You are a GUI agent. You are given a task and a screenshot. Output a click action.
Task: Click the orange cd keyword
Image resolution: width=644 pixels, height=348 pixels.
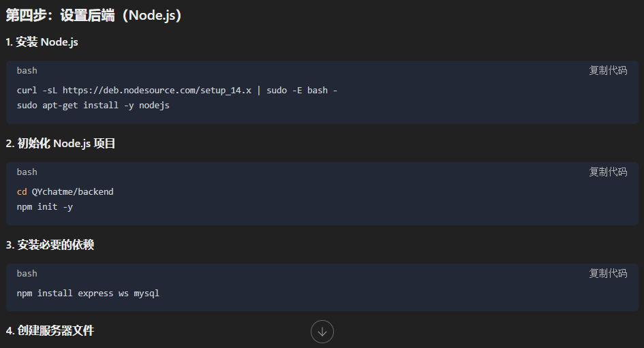(x=22, y=191)
